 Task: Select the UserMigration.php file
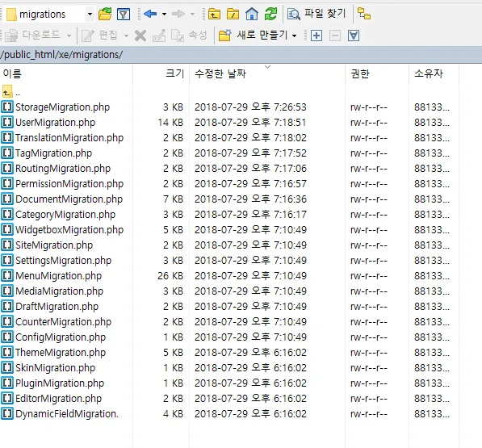[56, 123]
